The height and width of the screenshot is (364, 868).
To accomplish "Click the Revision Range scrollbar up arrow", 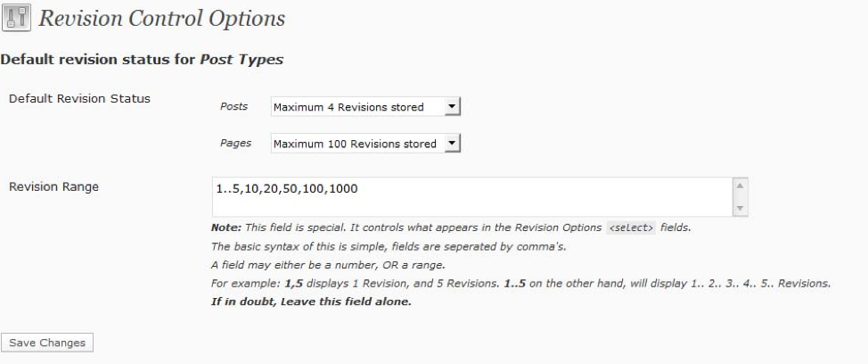I will pos(740,186).
